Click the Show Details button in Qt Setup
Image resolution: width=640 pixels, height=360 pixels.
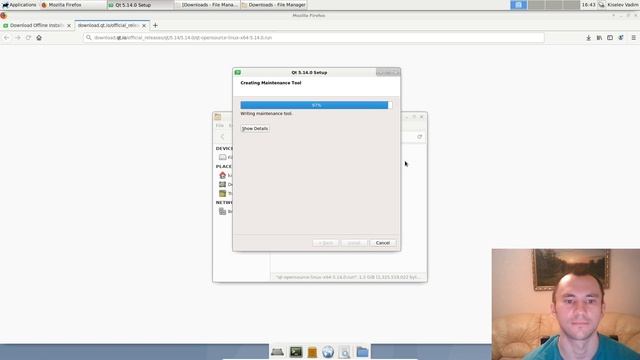[255, 129]
